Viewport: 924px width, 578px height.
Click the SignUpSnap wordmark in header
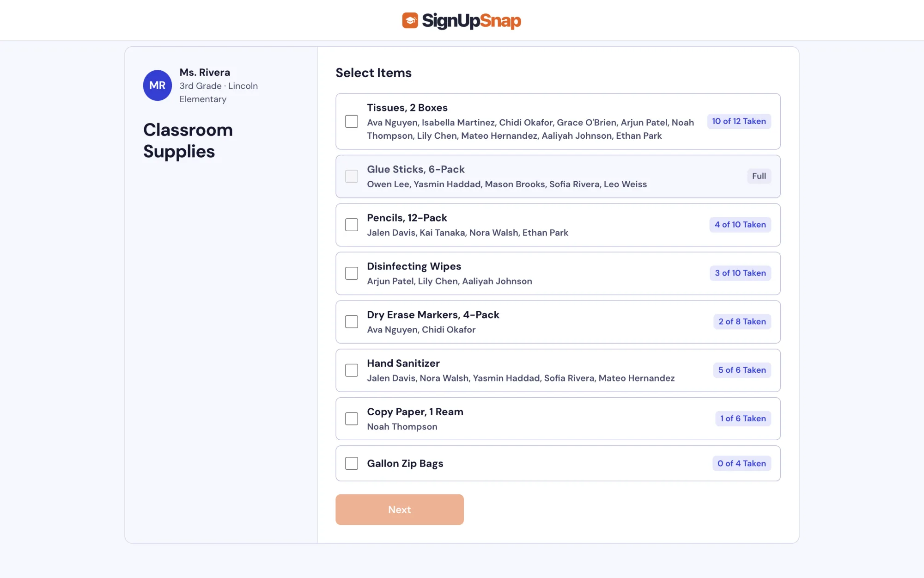471,21
